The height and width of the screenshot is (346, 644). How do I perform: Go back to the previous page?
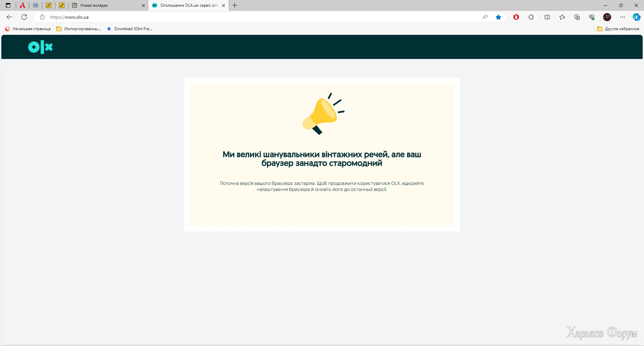coord(9,17)
